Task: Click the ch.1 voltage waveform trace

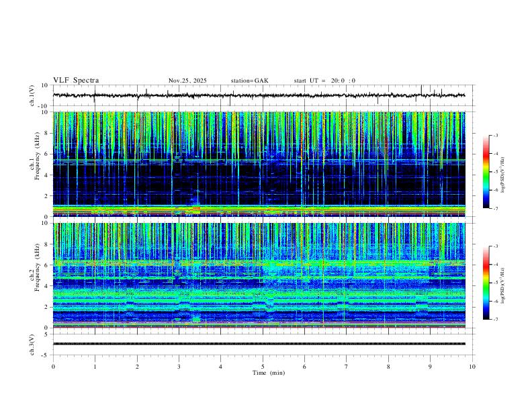Action: [259, 95]
